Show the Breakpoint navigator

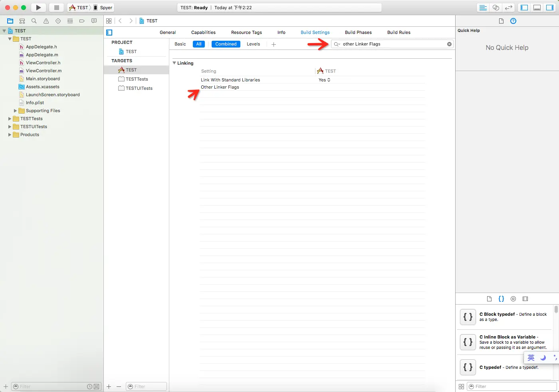coord(82,21)
